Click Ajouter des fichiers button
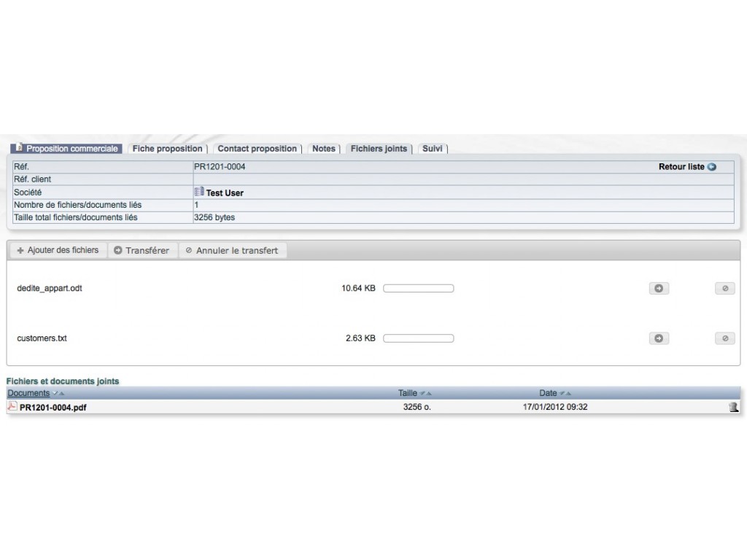747x560 pixels. point(58,250)
